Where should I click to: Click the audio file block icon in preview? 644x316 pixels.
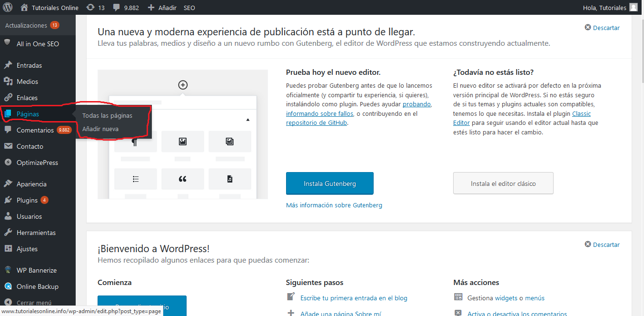coord(229,179)
